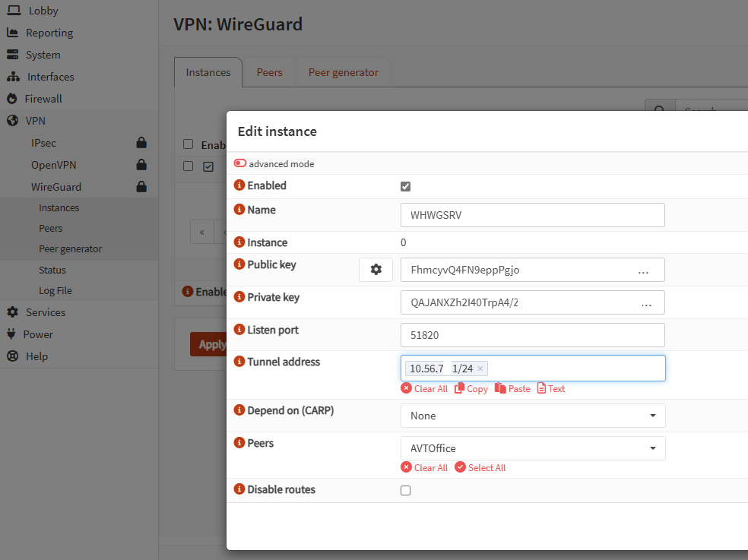This screenshot has height=560, width=748.
Task: Show help info for Depend on (CARP)
Action: (239, 410)
